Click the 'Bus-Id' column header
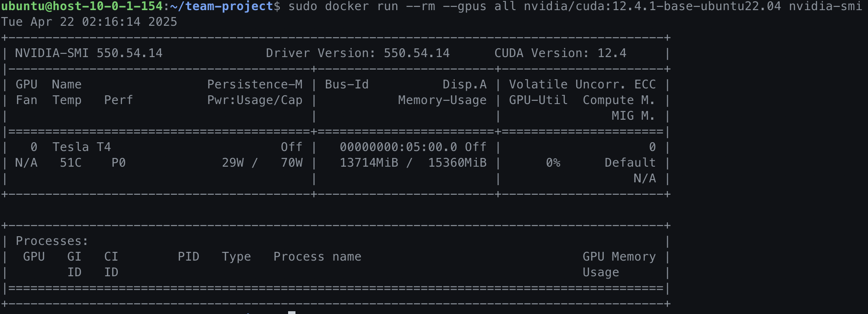 pyautogui.click(x=347, y=85)
